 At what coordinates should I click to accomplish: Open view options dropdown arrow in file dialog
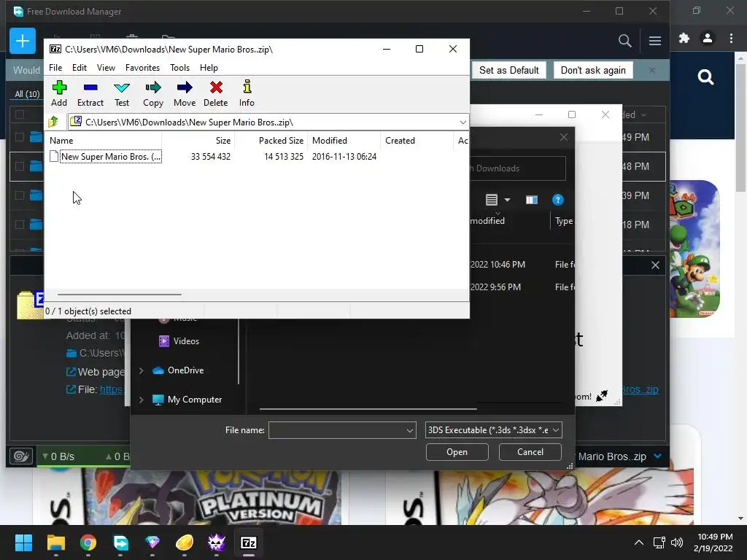pos(508,200)
